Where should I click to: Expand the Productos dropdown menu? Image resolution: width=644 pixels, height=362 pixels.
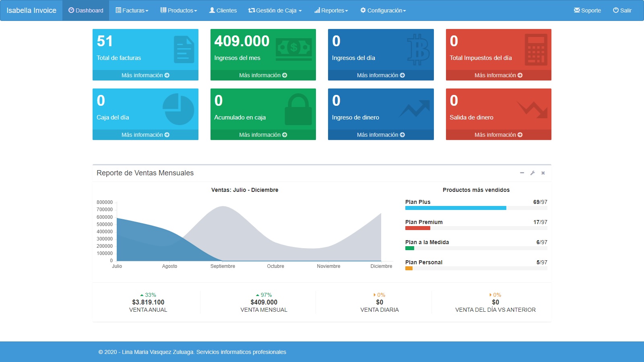[x=179, y=10]
